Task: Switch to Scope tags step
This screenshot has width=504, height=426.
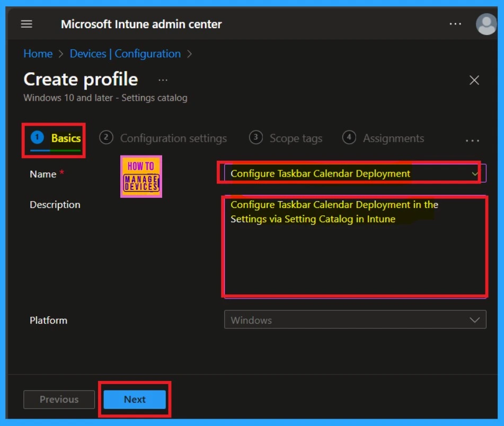Action: pos(286,138)
